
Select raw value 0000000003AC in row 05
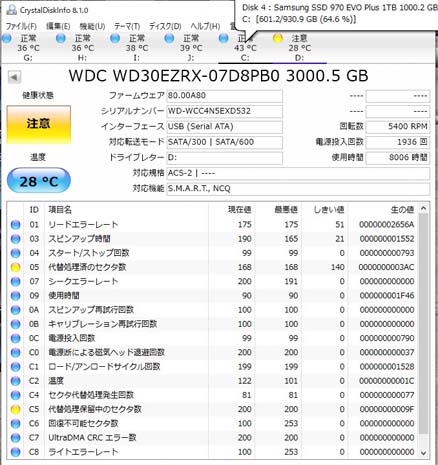(x=386, y=267)
